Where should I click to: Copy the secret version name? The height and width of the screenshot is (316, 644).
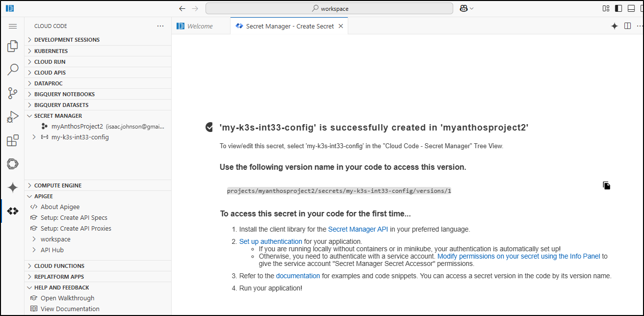coord(607,185)
